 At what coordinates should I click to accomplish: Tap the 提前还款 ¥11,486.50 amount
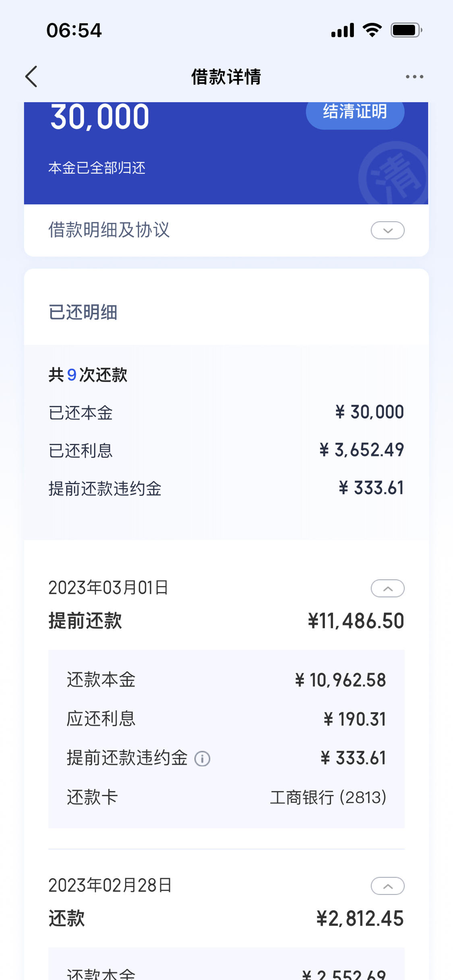pyautogui.click(x=356, y=621)
